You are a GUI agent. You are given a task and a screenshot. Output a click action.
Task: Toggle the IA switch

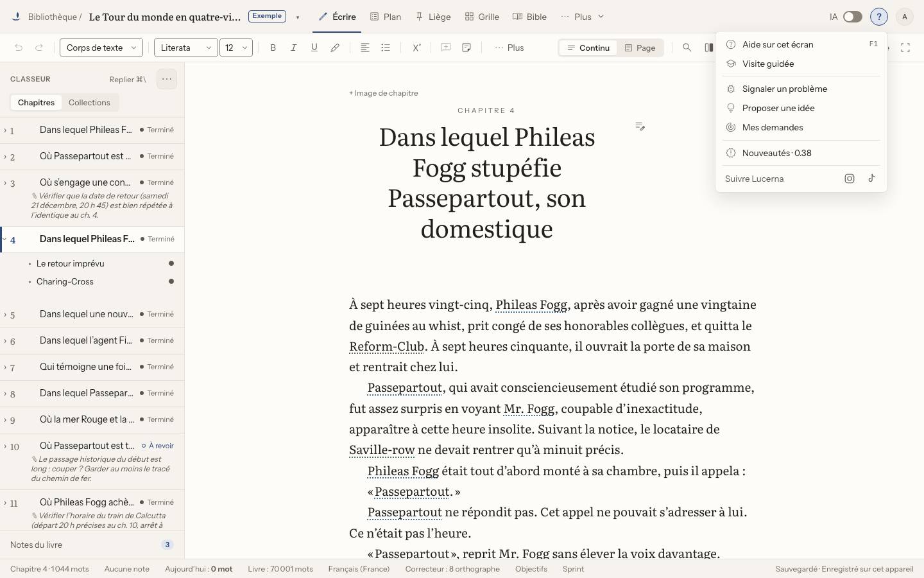pyautogui.click(x=852, y=17)
